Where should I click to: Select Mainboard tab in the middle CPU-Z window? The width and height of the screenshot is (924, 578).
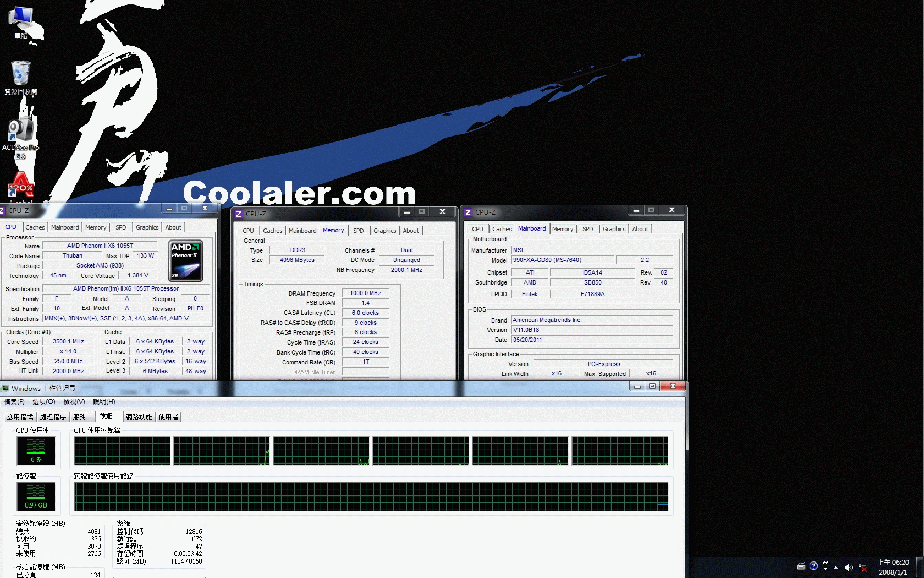click(x=302, y=231)
